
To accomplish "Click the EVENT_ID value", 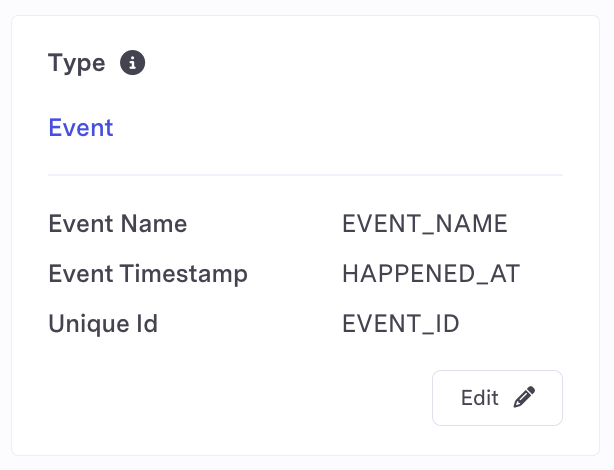I will [x=400, y=323].
